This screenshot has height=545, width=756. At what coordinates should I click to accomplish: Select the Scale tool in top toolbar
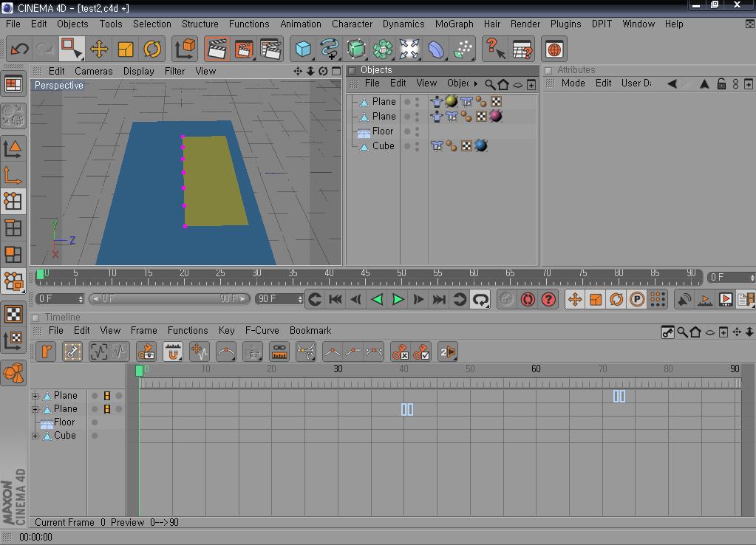coord(126,49)
